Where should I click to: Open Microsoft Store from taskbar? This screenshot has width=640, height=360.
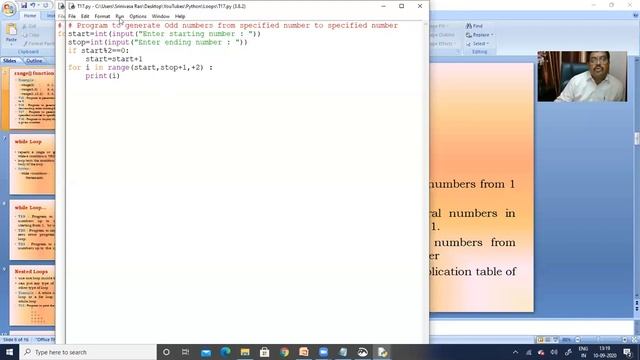pos(264,352)
